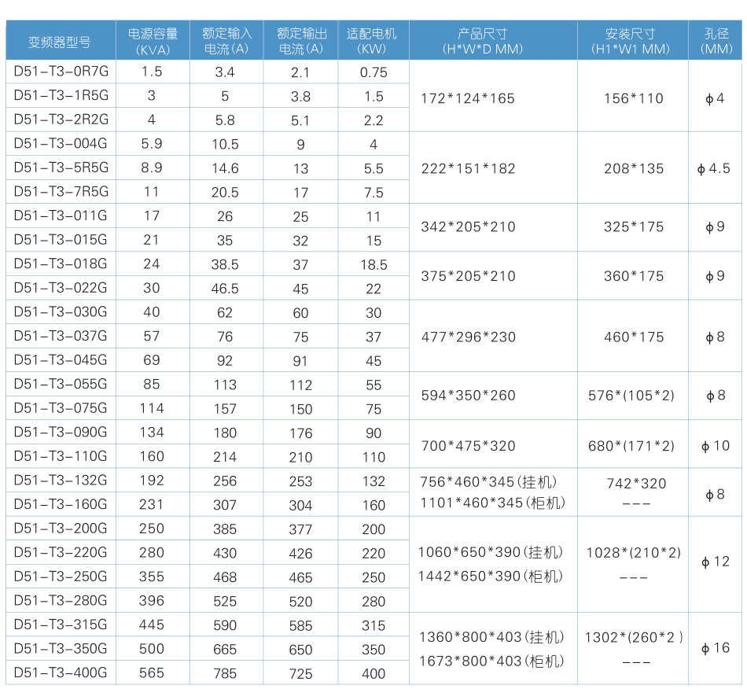Click the D51-T3-045G model cell
747x700 pixels.
tap(61, 360)
